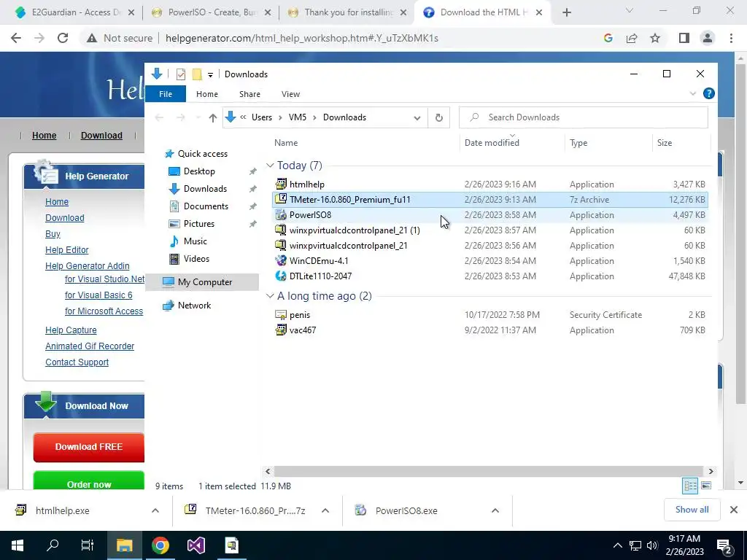This screenshot has width=747, height=560.
Task: Reload the browser page
Action: (x=63, y=38)
